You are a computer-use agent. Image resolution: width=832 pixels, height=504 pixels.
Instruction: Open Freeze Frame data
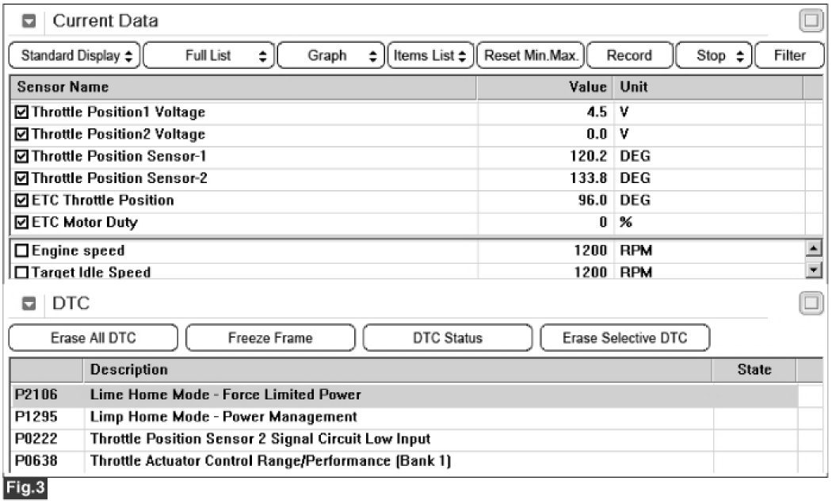coord(270,338)
